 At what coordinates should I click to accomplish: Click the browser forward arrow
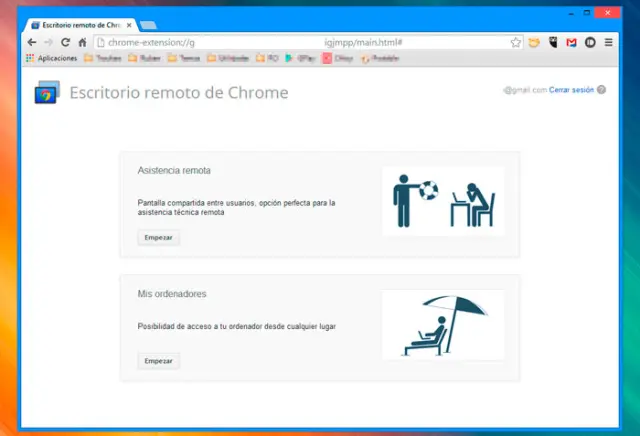tap(49, 43)
